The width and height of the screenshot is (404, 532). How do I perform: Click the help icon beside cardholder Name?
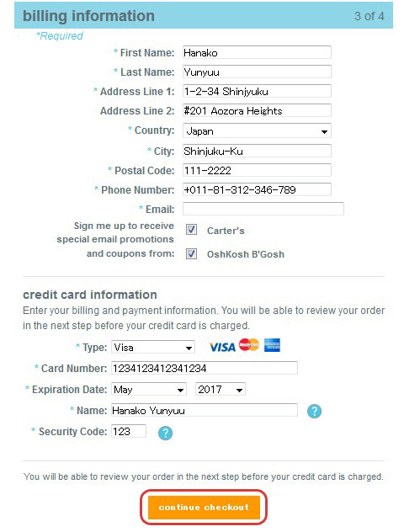(x=314, y=412)
